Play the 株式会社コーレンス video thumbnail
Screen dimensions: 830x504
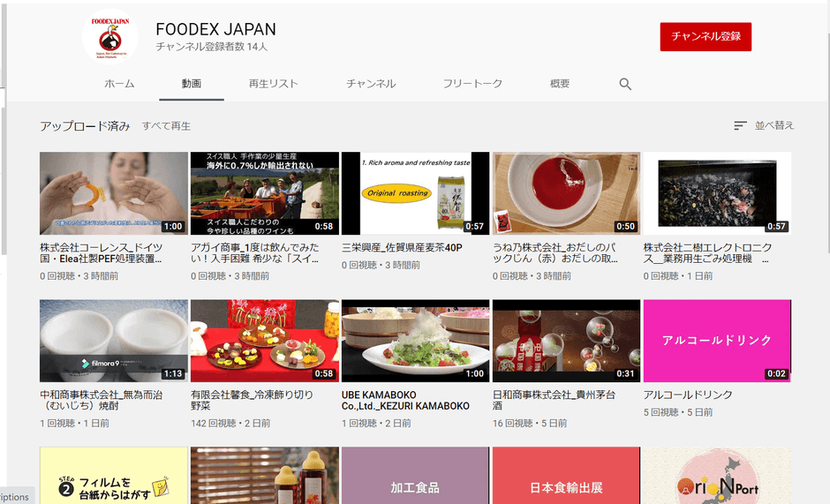[x=114, y=193]
